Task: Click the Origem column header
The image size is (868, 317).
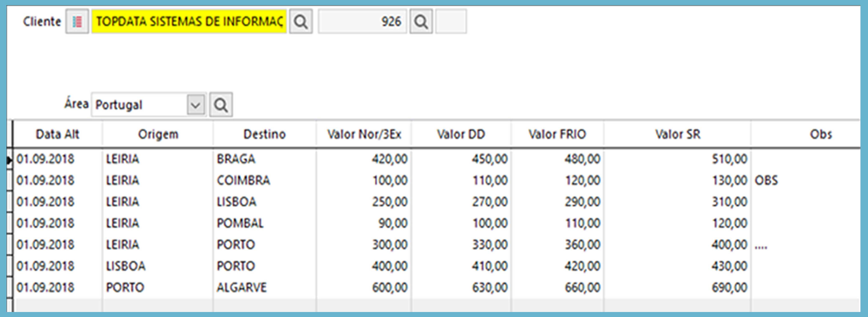Action: [158, 134]
